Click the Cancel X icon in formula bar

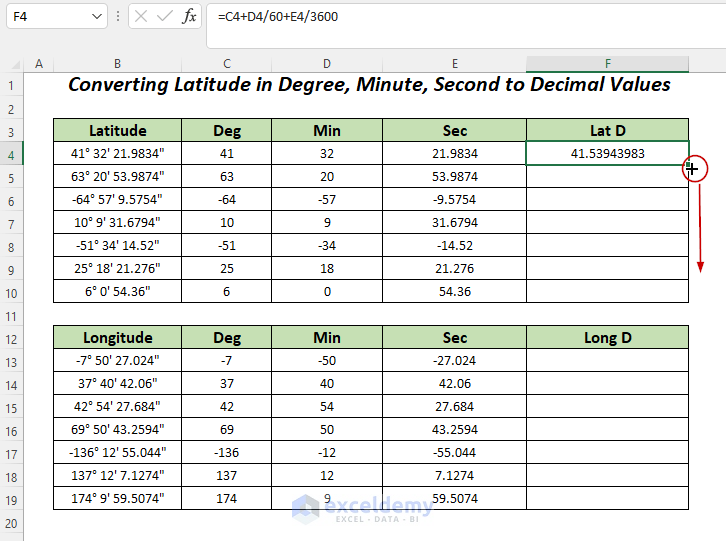[141, 17]
